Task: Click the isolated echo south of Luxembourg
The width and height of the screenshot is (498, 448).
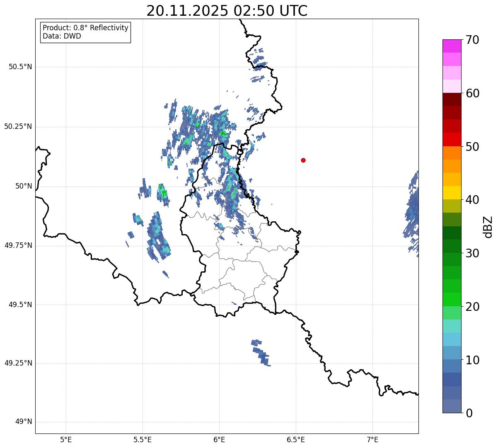Action: point(261,353)
